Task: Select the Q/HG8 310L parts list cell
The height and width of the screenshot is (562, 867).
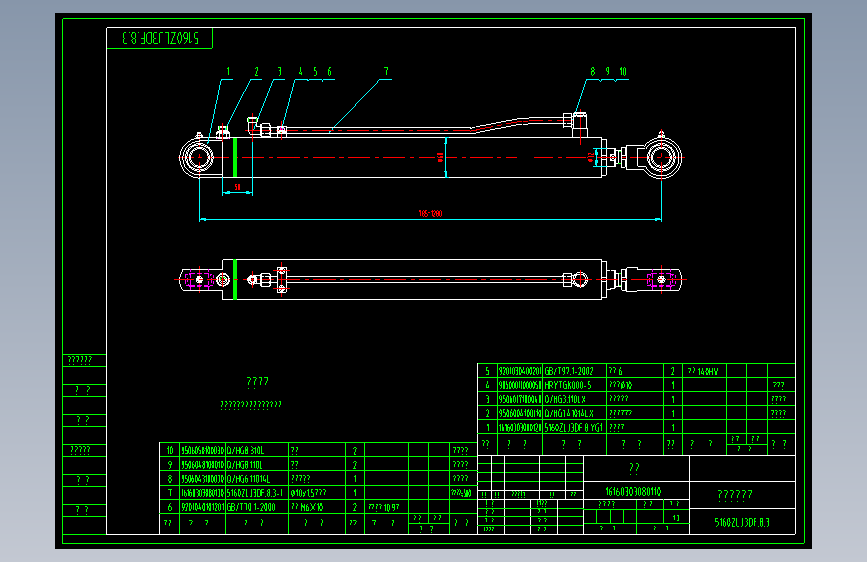Action: point(257,450)
